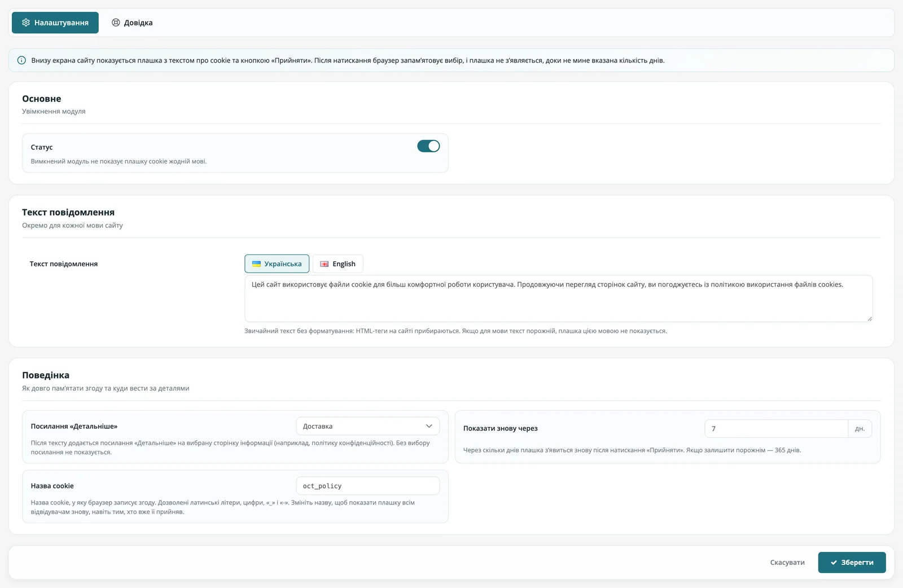Click the Посилання «Детальніше» label
Image resolution: width=903 pixels, height=588 pixels.
click(74, 426)
